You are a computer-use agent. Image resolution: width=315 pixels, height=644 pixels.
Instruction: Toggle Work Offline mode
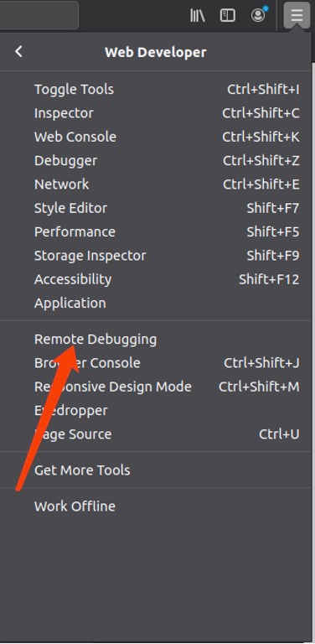[x=157, y=506]
